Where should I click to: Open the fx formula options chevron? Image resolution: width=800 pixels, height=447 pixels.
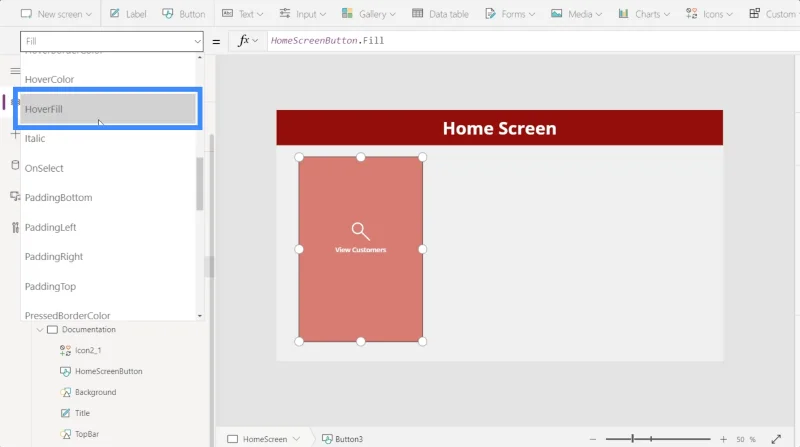coord(255,41)
